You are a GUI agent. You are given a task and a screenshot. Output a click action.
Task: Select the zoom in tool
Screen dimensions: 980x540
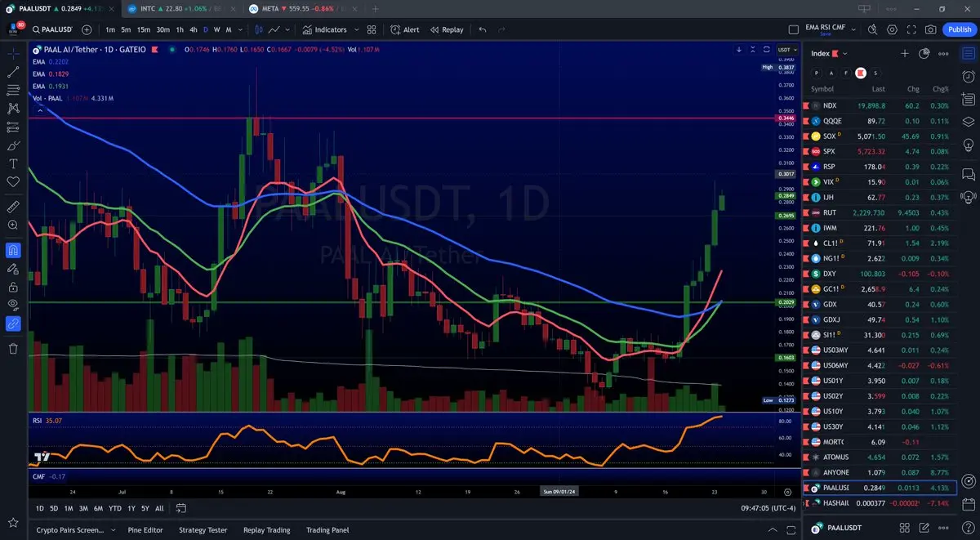(13, 225)
